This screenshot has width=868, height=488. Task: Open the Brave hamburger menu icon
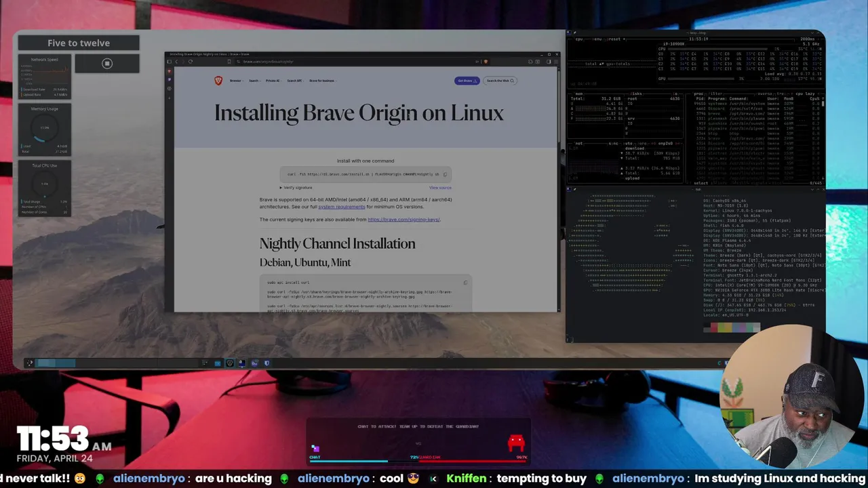(x=556, y=62)
